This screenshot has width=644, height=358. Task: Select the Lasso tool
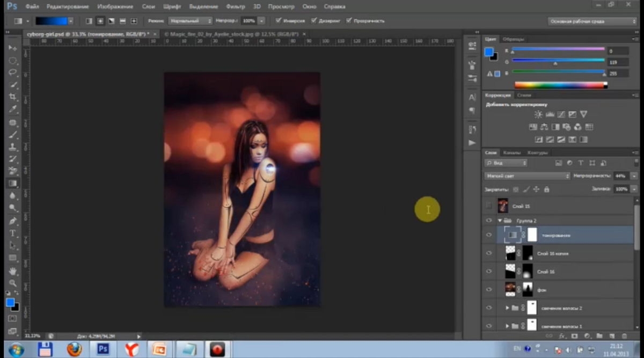tap(13, 72)
